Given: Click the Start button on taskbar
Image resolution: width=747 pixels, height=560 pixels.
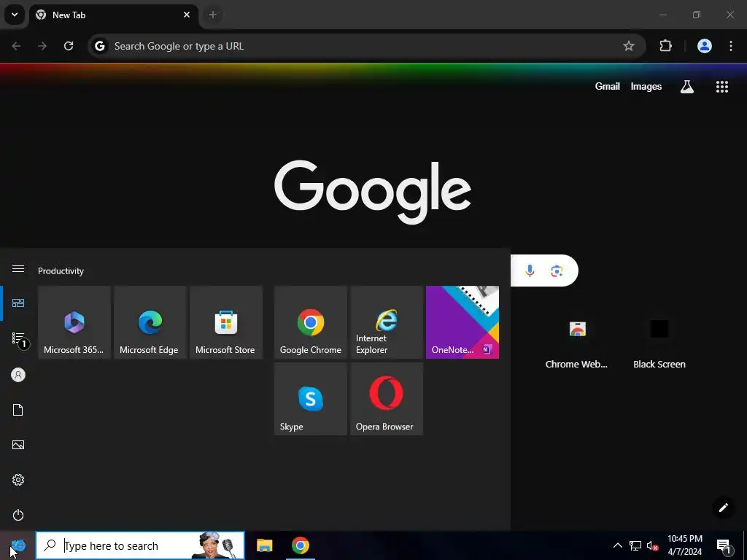Looking at the screenshot, I should pyautogui.click(x=18, y=545).
